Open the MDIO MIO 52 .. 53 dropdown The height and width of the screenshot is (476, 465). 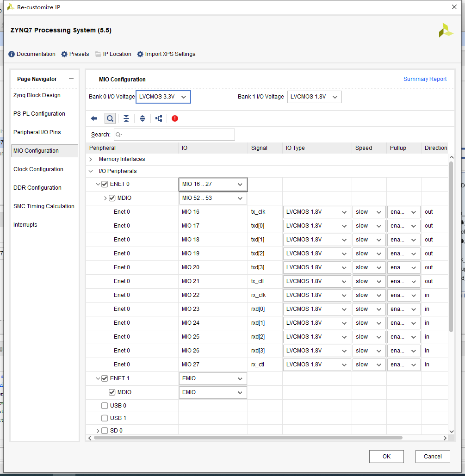(x=213, y=198)
